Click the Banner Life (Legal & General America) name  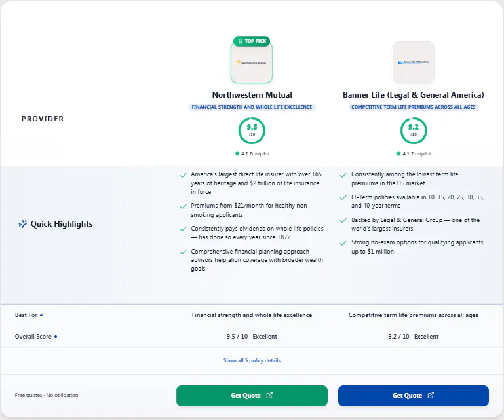(x=414, y=95)
